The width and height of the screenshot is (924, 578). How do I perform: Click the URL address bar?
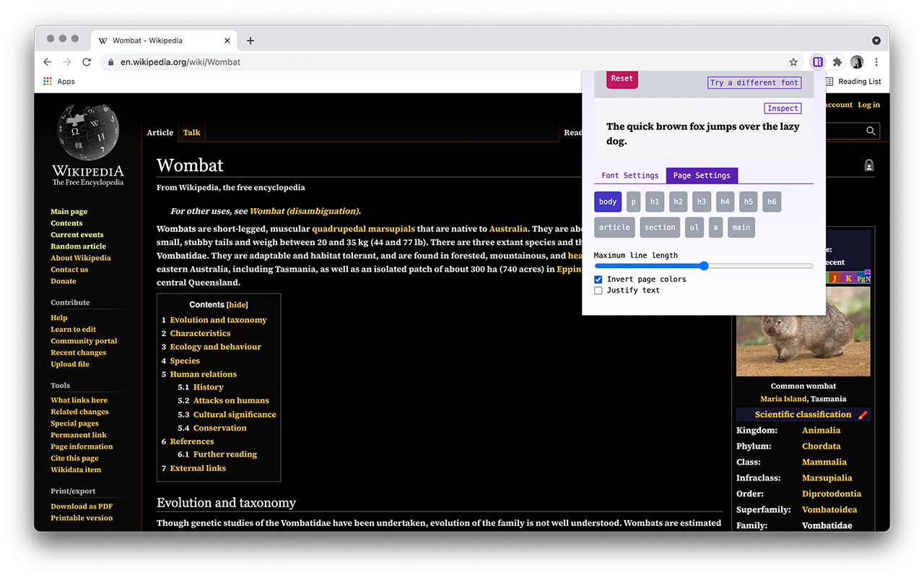point(433,62)
